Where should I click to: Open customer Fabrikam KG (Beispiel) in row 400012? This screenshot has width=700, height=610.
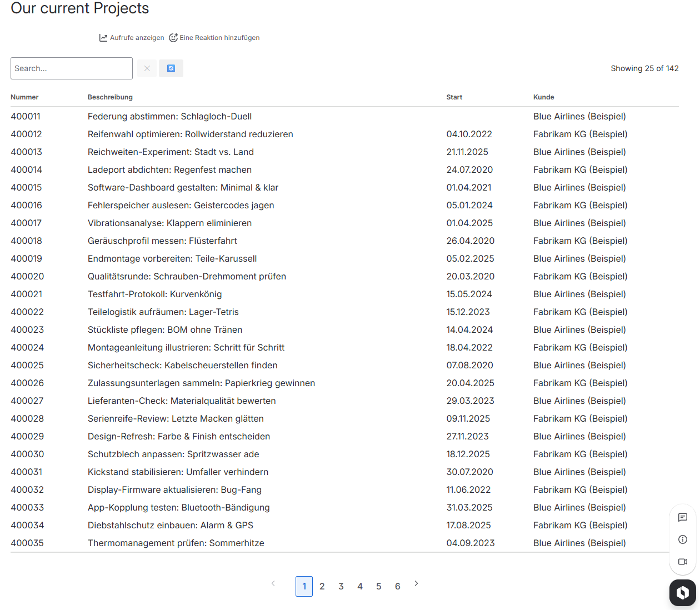(580, 134)
